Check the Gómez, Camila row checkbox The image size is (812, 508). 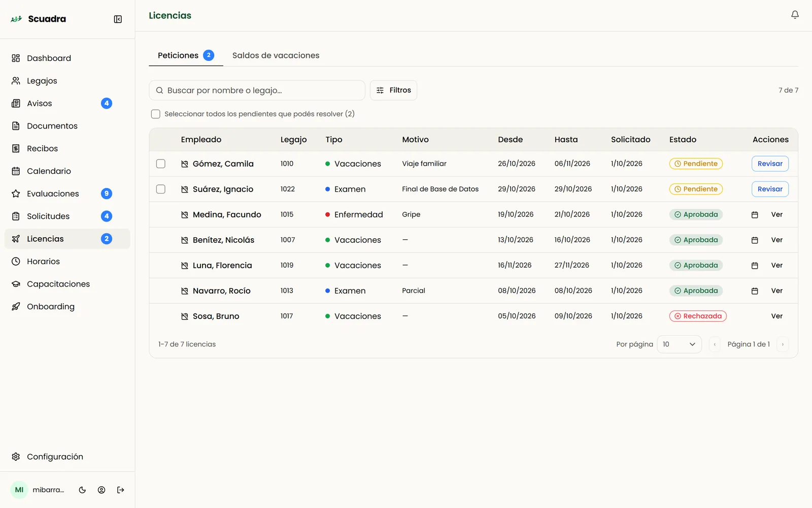pyautogui.click(x=161, y=164)
